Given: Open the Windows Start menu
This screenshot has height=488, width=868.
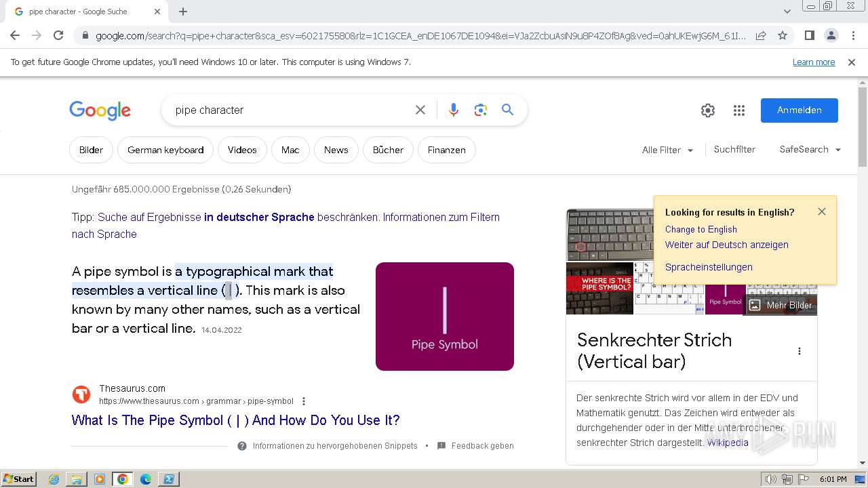Looking at the screenshot, I should coord(19,479).
